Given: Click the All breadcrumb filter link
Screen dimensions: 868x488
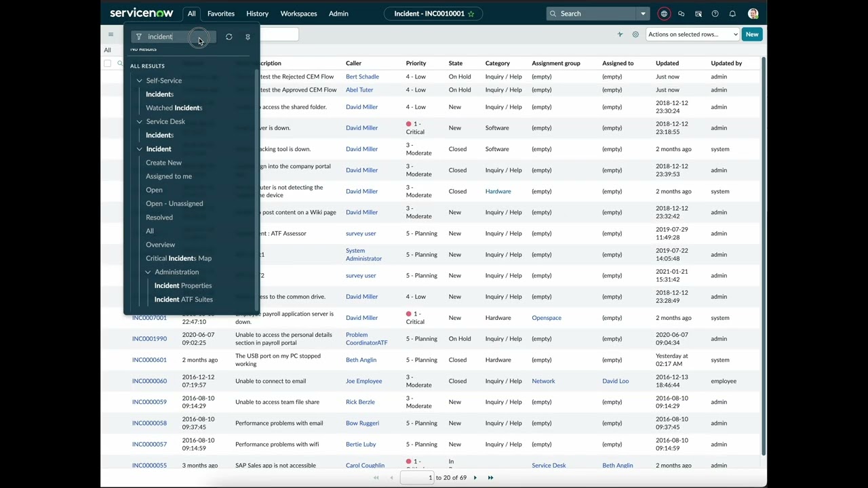Looking at the screenshot, I should point(107,50).
